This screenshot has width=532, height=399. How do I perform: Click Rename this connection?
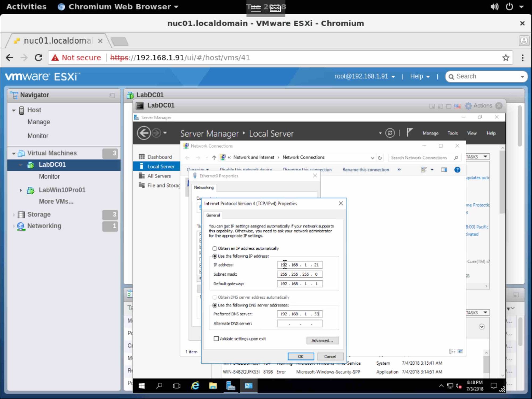pyautogui.click(x=366, y=170)
